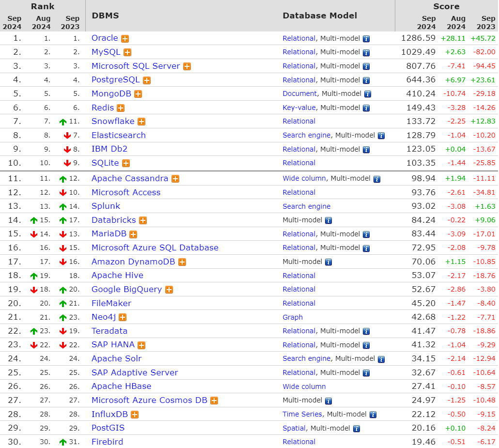This screenshot has height=448, width=499.
Task: Go to the Firebird page
Action: coord(107,442)
